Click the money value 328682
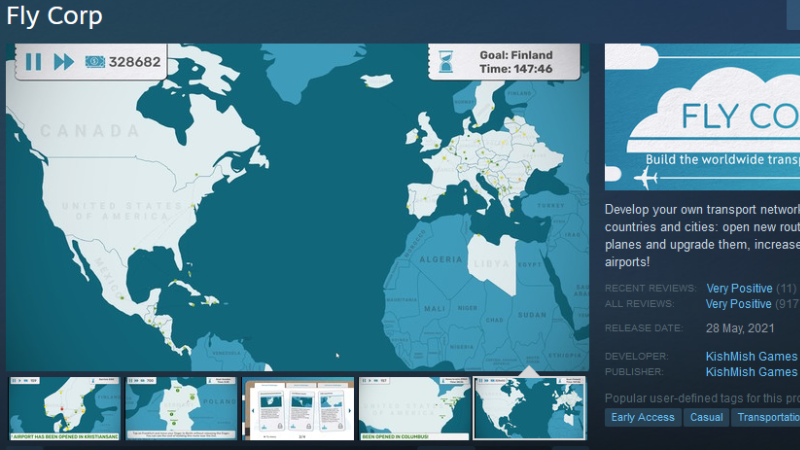Screen dimensions: 800x450 (x=135, y=62)
